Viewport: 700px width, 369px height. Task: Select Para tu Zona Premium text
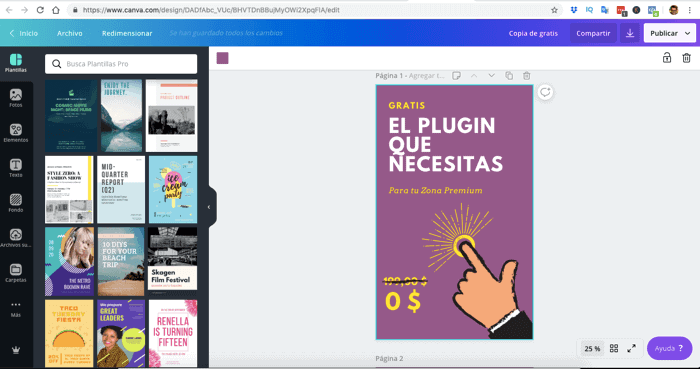pos(435,191)
